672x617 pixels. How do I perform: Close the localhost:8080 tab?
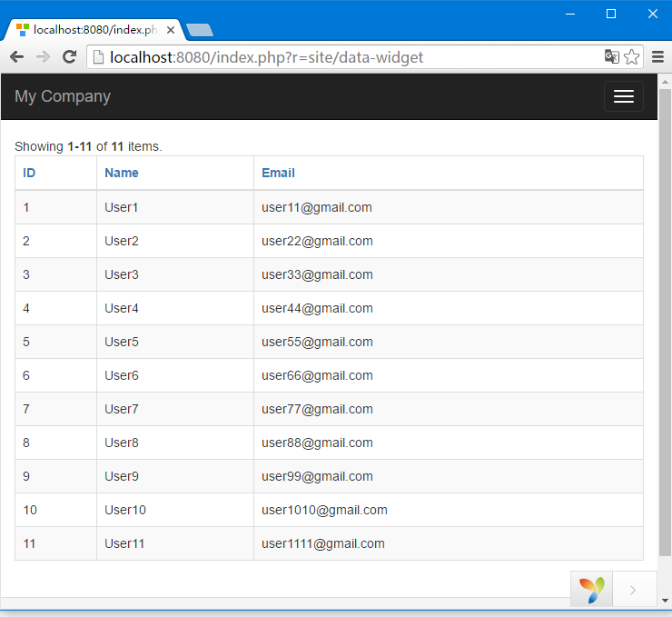click(x=171, y=30)
